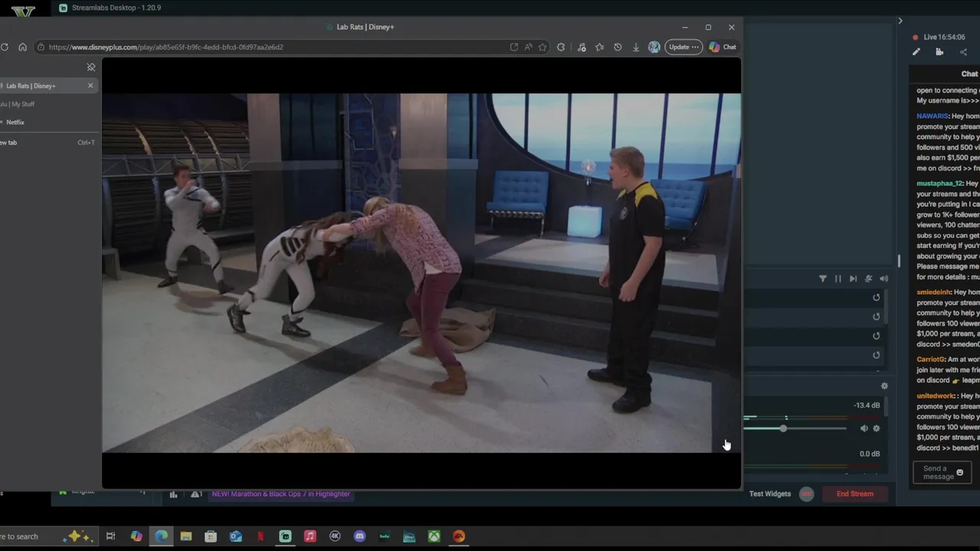The height and width of the screenshot is (551, 980).
Task: Replay the first recent event alert
Action: click(x=877, y=298)
